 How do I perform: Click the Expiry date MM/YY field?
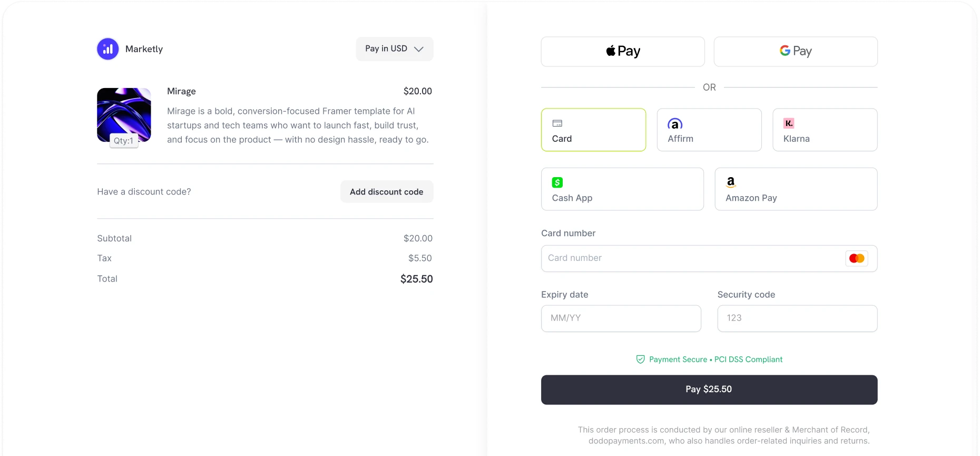(621, 318)
